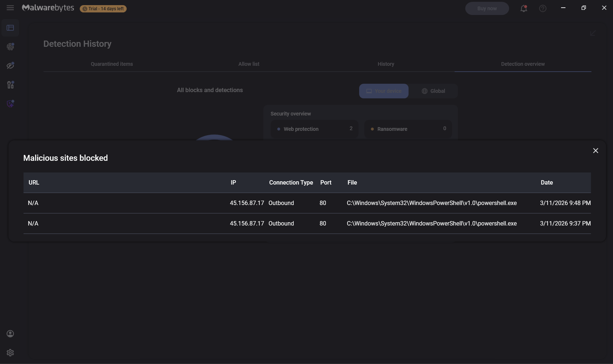Viewport: 613px width, 364px height.
Task: Click the date 3/11/2026 9:48 PM
Action: coord(565,203)
